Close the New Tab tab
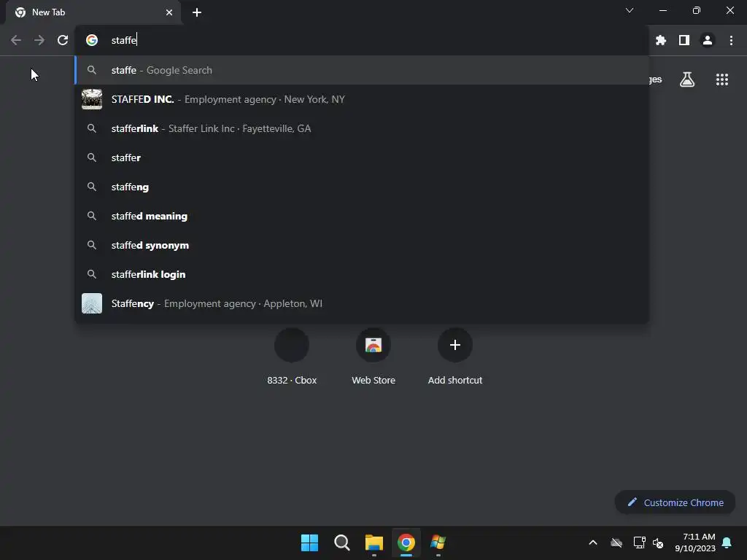The width and height of the screenshot is (747, 560). point(169,12)
